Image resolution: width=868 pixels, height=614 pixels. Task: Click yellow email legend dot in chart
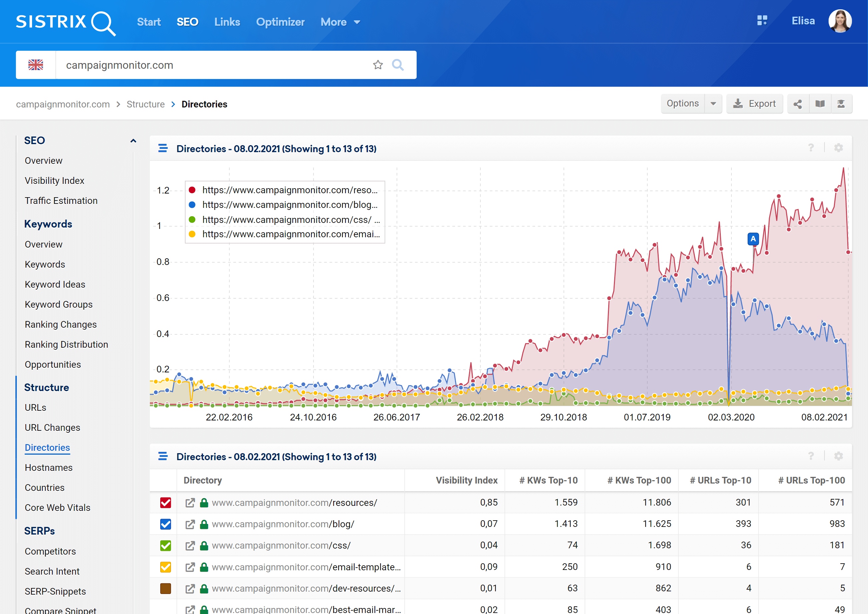tap(192, 234)
